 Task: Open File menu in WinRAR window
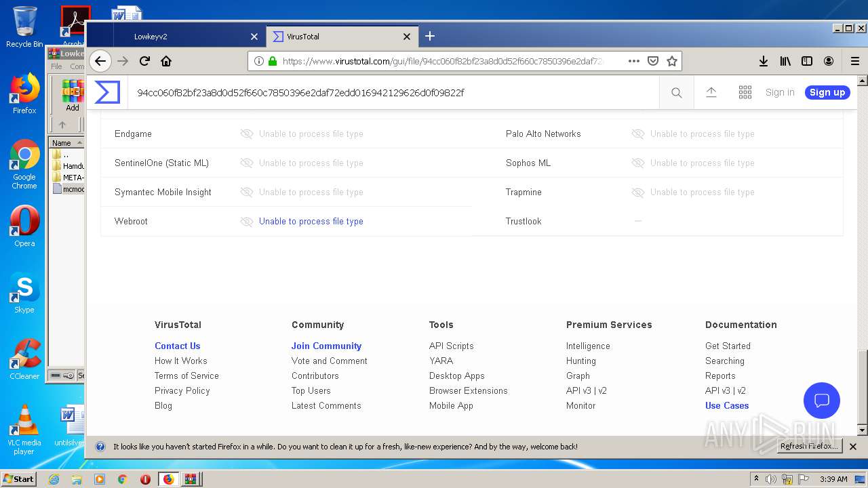56,66
